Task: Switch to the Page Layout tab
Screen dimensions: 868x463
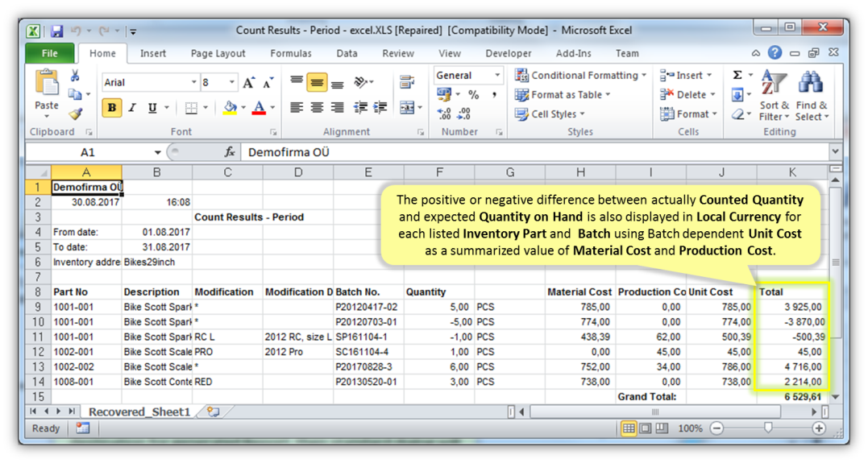Action: (x=218, y=53)
